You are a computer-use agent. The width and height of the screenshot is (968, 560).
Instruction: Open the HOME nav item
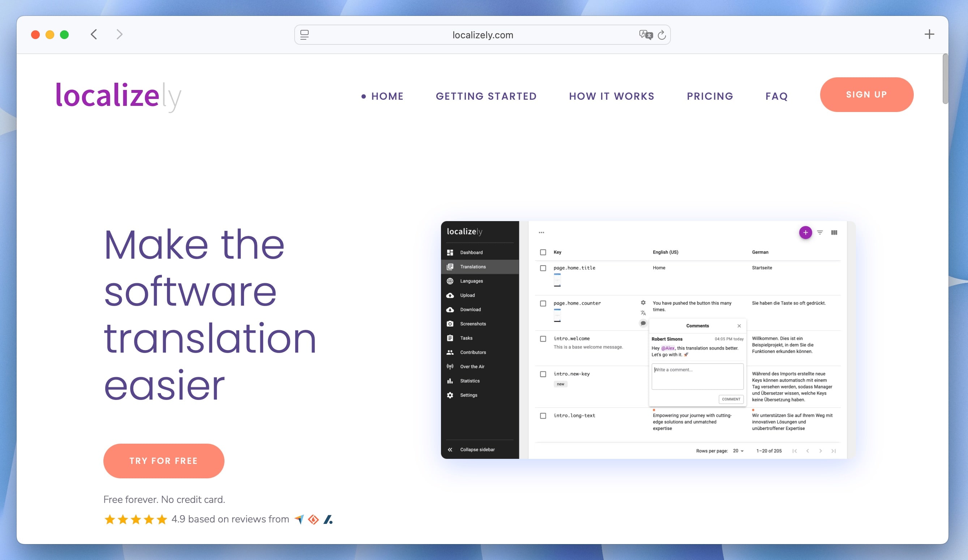point(387,96)
